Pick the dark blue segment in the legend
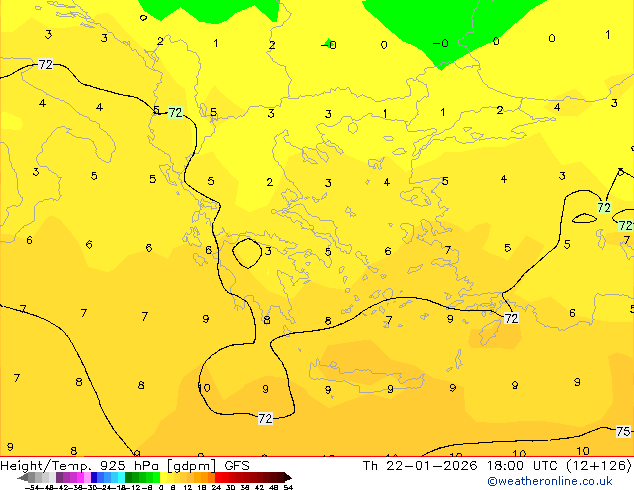Screen dimensions: 634x490 pos(94,477)
